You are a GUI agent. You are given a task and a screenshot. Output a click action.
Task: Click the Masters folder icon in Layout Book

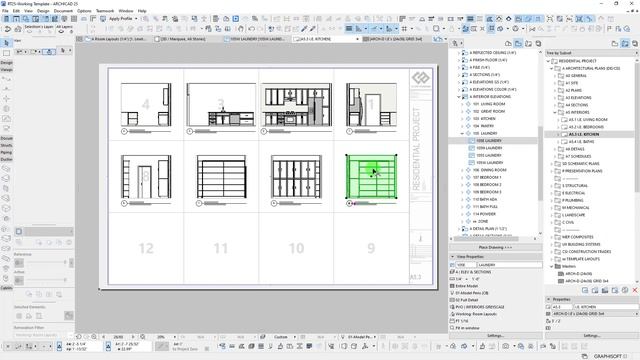point(558,267)
